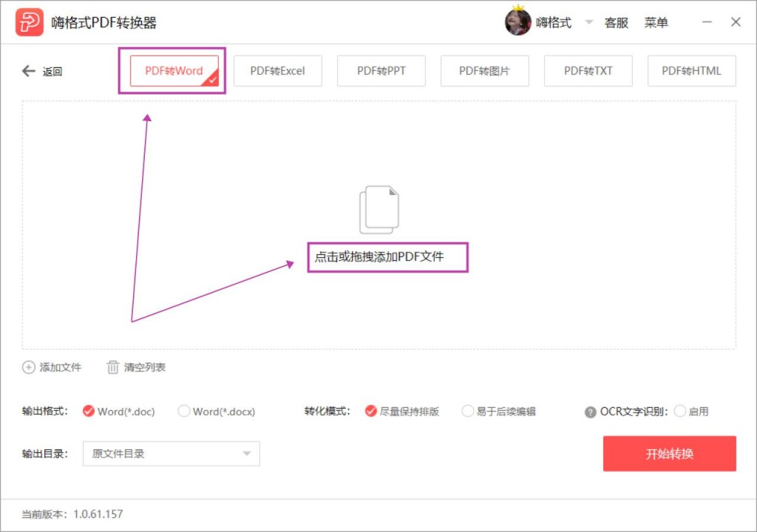The image size is (757, 532).
Task: Open the 输出目录 原文件目录 dropdown
Action: pos(172,454)
